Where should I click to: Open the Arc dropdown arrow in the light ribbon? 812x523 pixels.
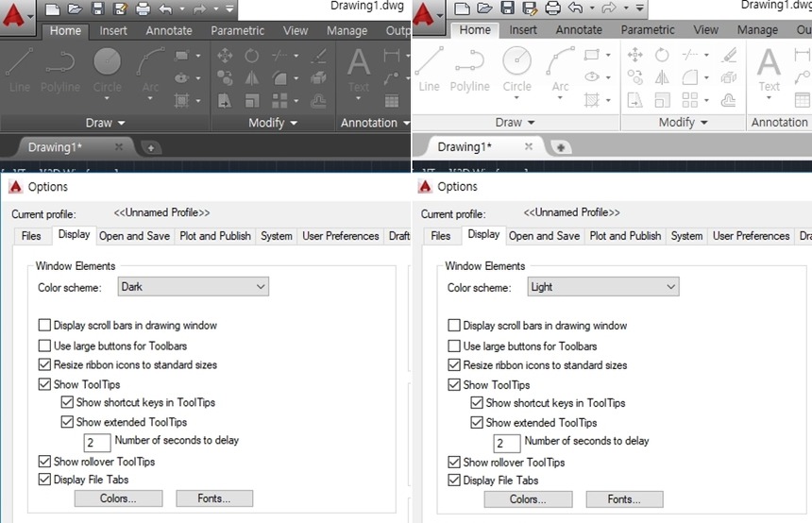pos(560,97)
